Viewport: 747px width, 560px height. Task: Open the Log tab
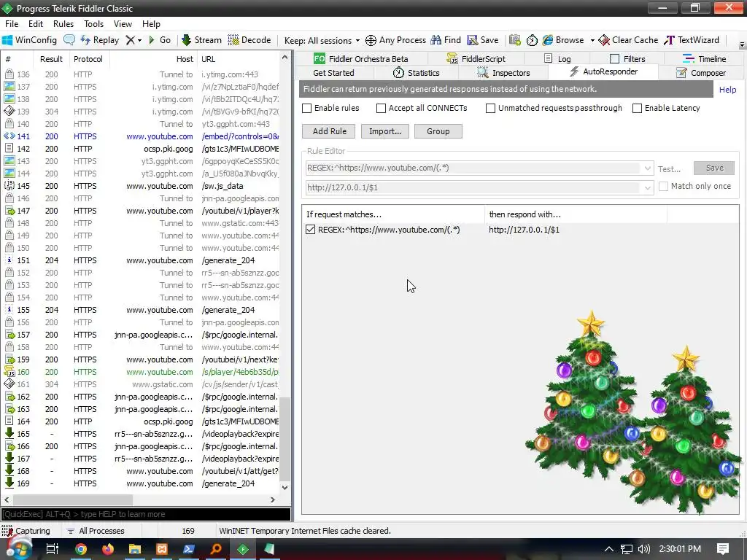pos(557,58)
